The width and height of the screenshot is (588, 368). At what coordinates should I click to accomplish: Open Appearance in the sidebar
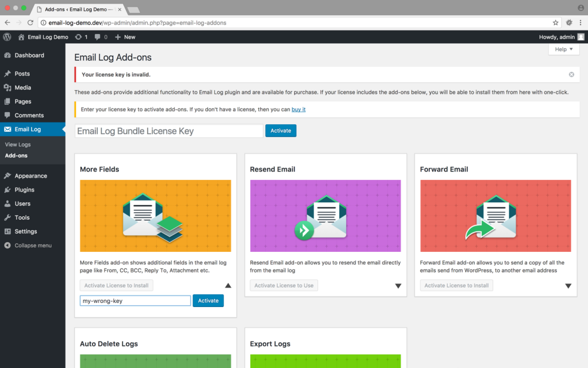coord(31,176)
